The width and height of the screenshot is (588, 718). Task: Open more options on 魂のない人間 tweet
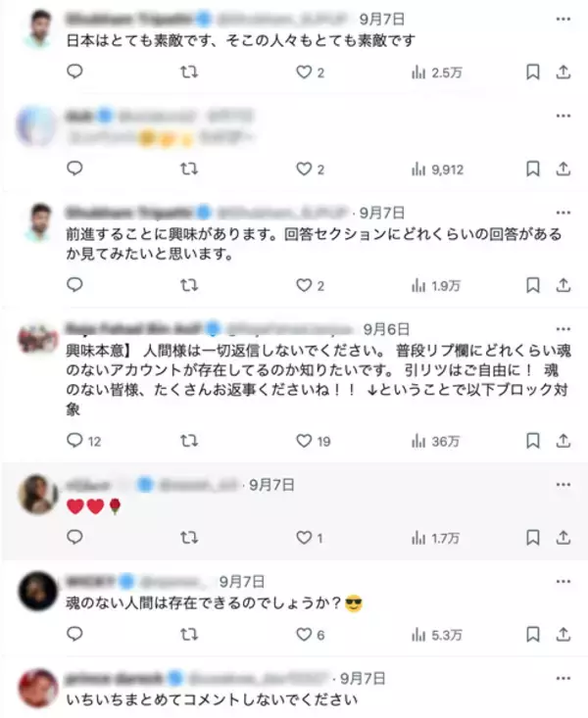coord(563,582)
